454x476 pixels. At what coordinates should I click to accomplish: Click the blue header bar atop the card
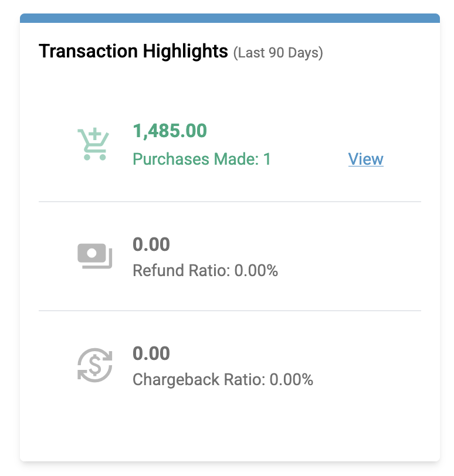point(230,18)
